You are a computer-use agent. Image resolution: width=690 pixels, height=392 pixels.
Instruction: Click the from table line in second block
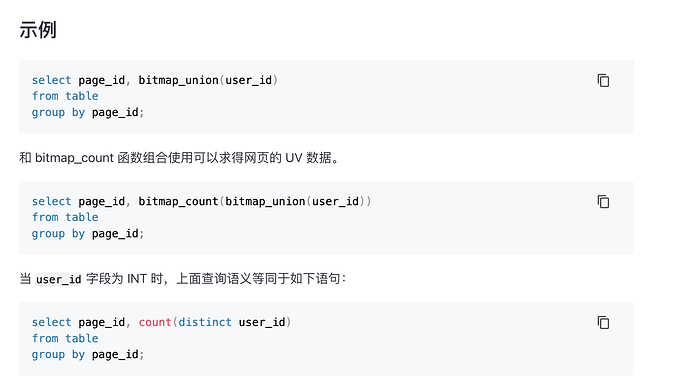tap(65, 217)
